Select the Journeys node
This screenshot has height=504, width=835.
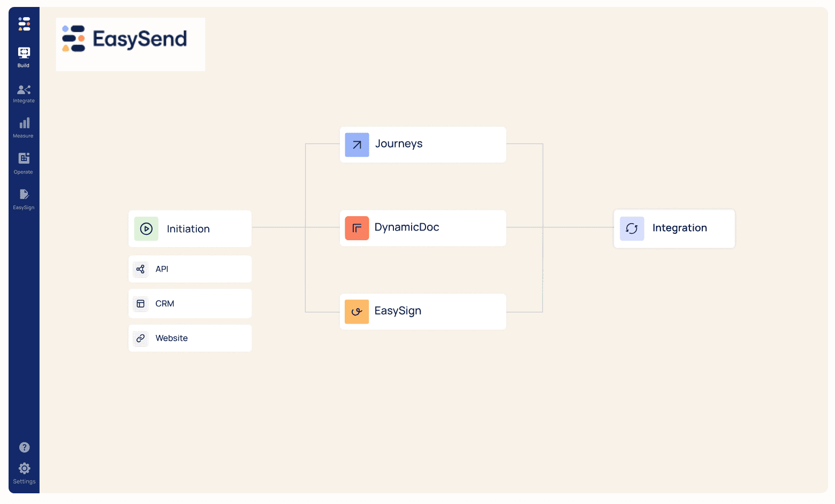tap(423, 144)
